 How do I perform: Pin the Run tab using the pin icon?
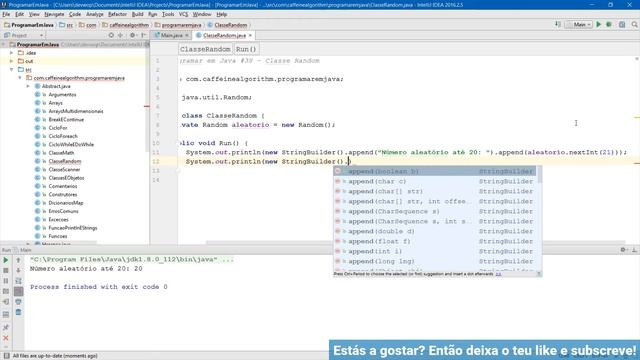6,327
